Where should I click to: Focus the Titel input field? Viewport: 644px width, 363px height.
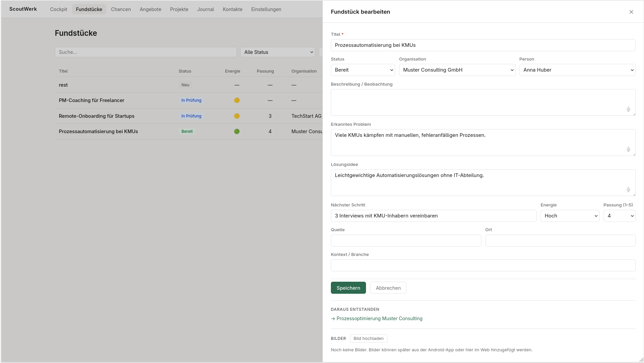point(483,45)
